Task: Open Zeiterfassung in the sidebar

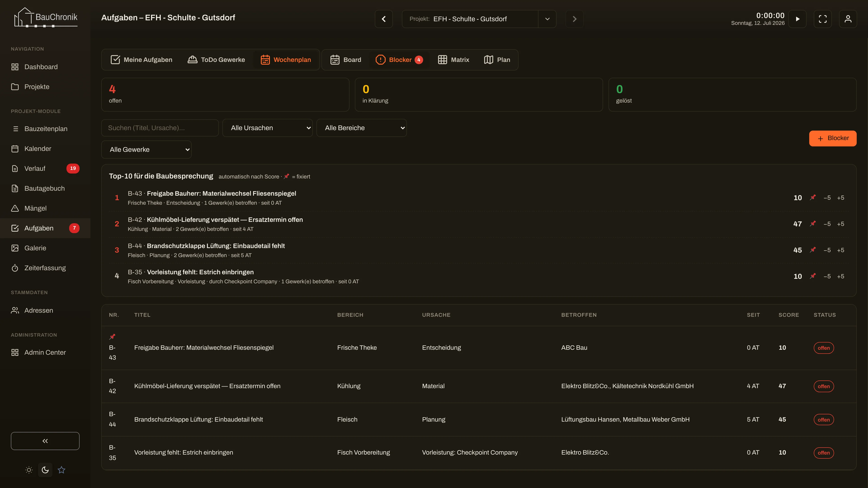Action: point(45,268)
